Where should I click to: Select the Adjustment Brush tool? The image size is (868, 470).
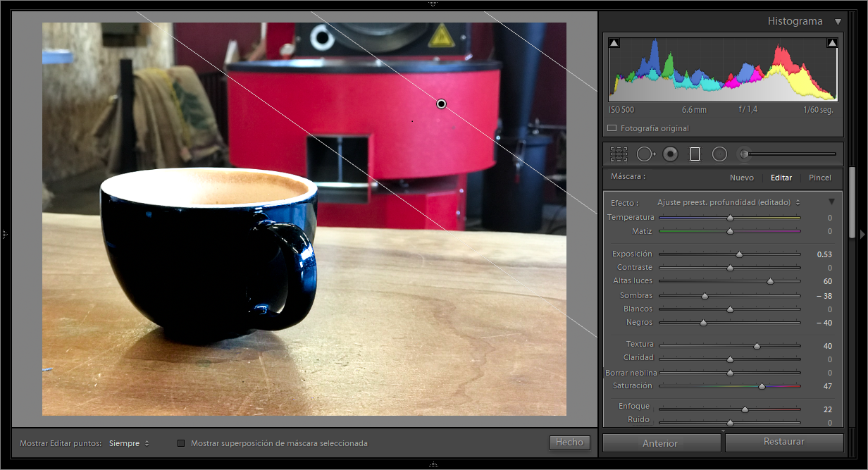click(x=743, y=154)
